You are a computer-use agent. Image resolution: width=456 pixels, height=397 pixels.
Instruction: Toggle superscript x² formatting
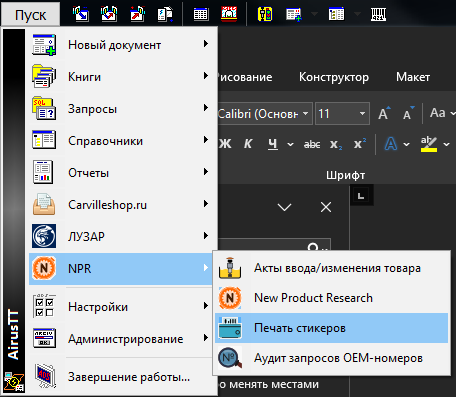pyautogui.click(x=360, y=144)
